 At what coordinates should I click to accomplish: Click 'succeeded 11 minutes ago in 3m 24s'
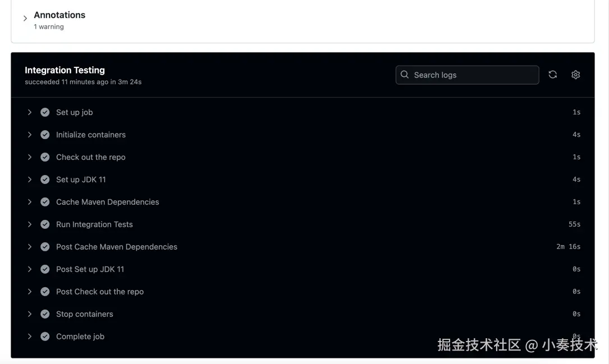coord(83,82)
